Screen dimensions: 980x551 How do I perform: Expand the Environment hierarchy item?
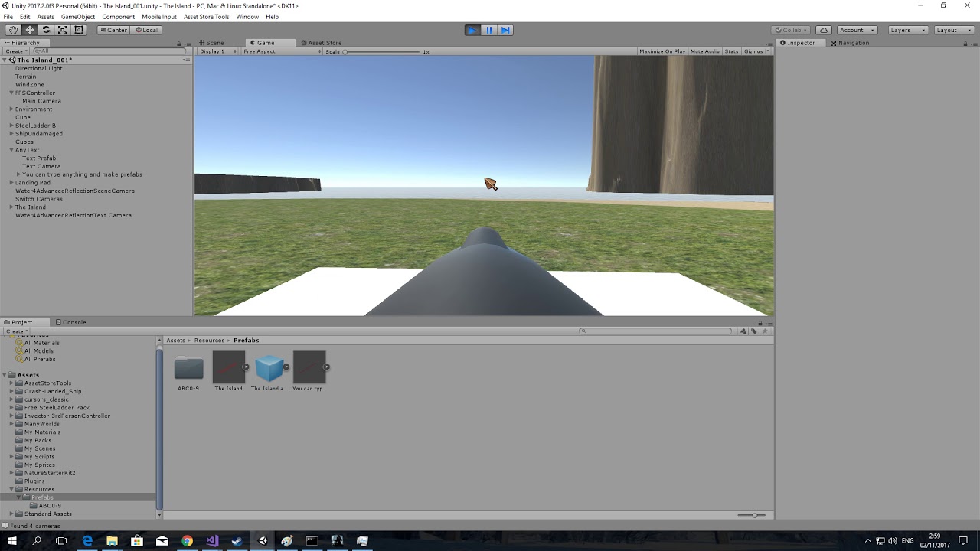pos(11,109)
